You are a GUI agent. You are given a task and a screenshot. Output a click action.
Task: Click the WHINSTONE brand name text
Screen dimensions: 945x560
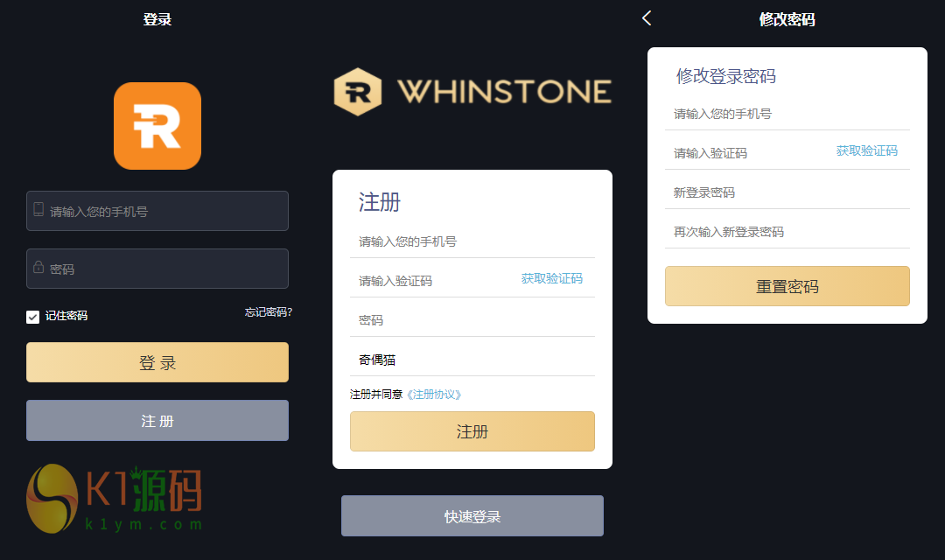(505, 92)
